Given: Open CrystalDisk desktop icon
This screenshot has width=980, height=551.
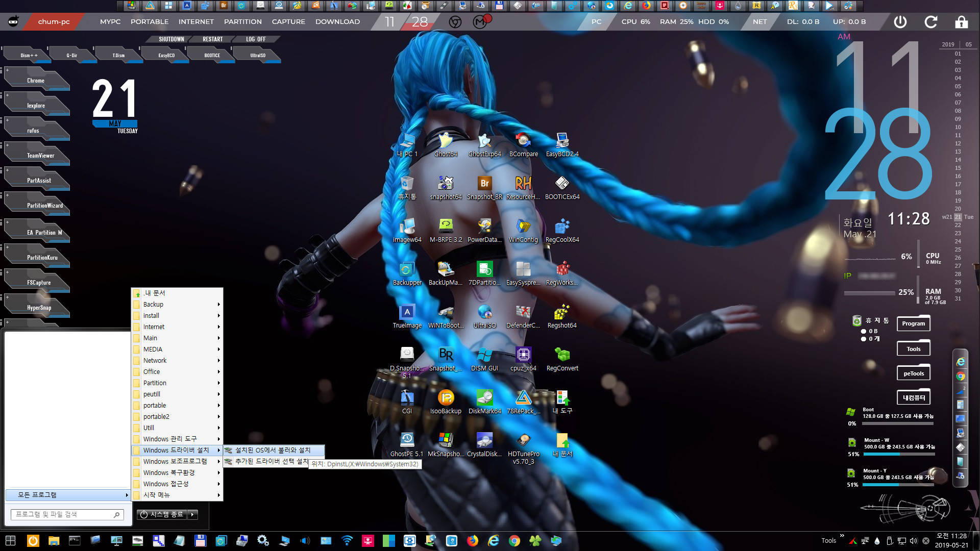Looking at the screenshot, I should [484, 444].
